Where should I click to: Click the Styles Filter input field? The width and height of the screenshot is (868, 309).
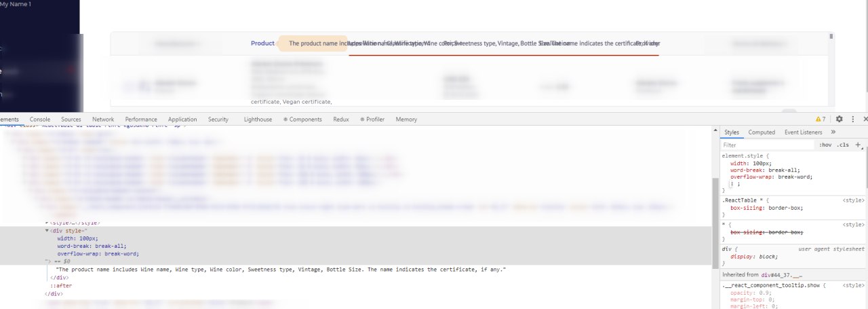pyautogui.click(x=768, y=145)
